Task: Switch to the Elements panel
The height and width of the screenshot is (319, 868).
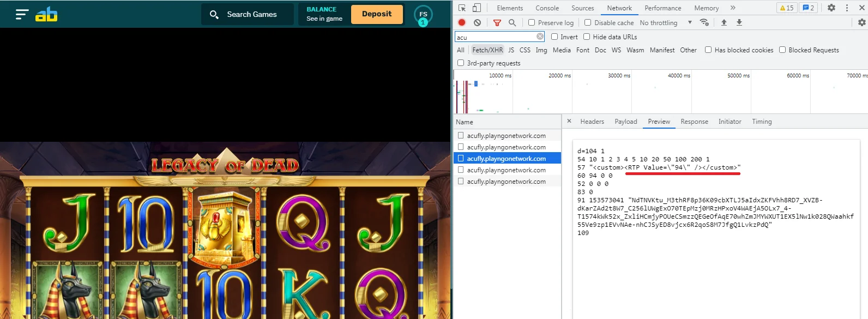Action: point(510,8)
